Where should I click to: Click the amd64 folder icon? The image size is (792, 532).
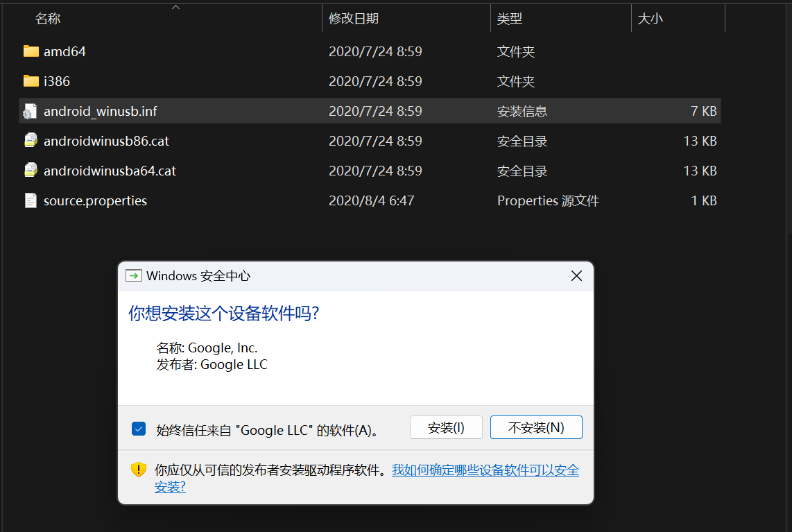click(x=31, y=51)
